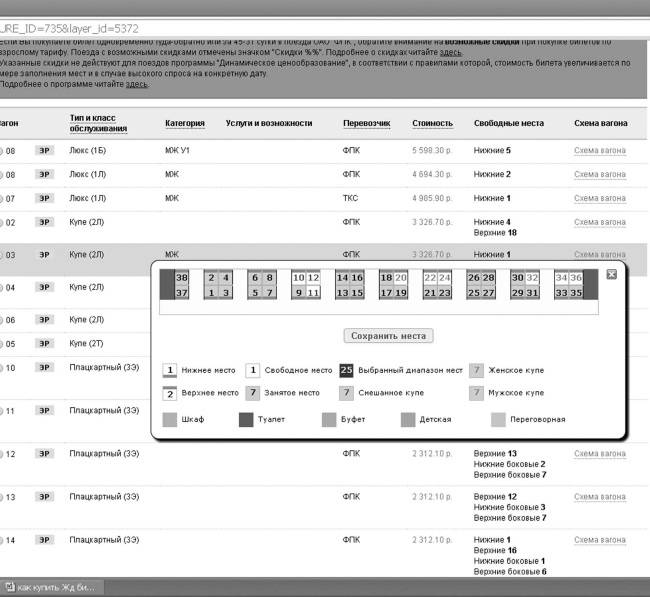The image size is (650, 597).
Task: Select seat 20 in the carriage scheme
Action: pos(401,278)
